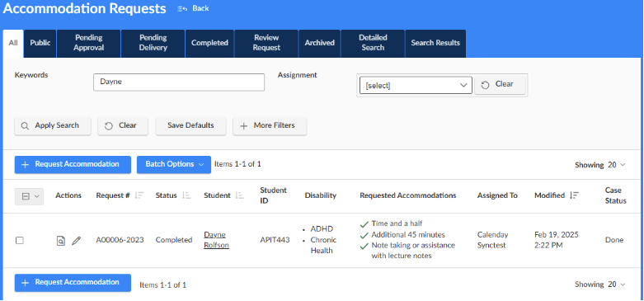644x301 pixels.
Task: Click Additional 45 minutes accommodation
Action: [408, 235]
